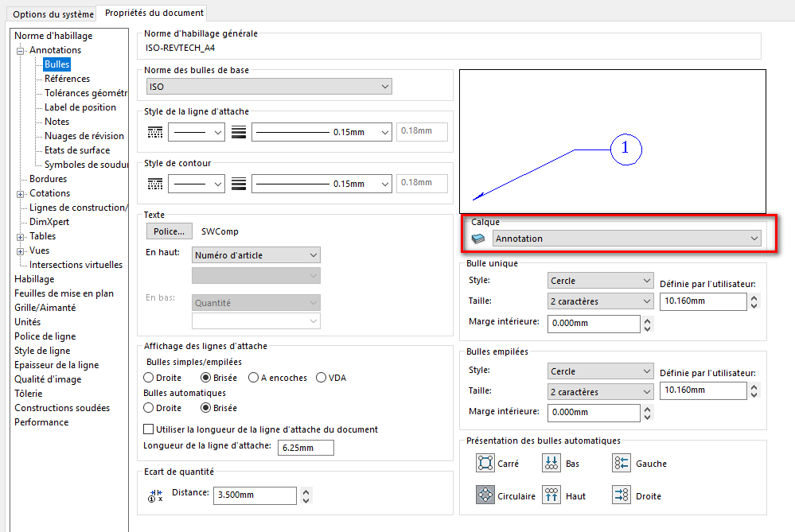This screenshot has height=532, width=795.
Task: Open the Nuages de révision tree item
Action: [x=84, y=136]
